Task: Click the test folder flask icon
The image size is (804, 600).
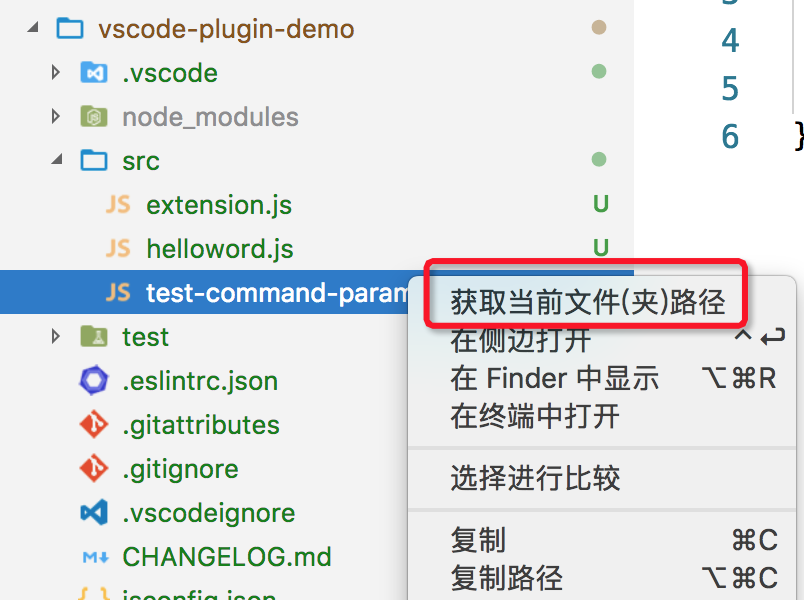Action: point(94,337)
